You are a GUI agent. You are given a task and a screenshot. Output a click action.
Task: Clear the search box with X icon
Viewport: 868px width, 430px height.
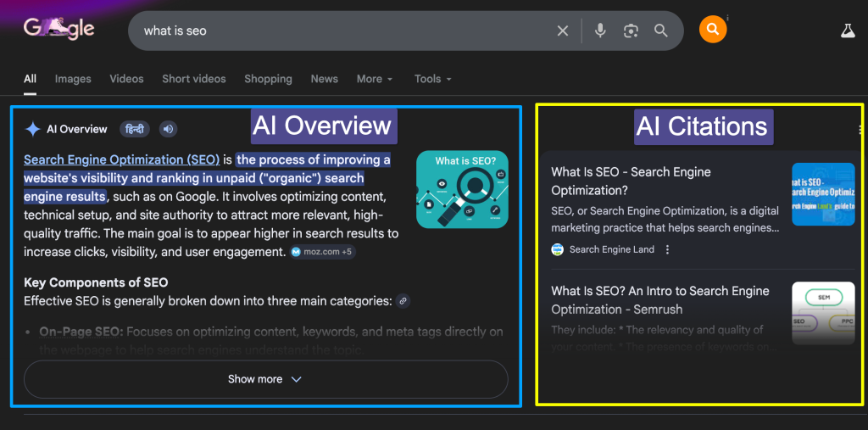(x=563, y=31)
